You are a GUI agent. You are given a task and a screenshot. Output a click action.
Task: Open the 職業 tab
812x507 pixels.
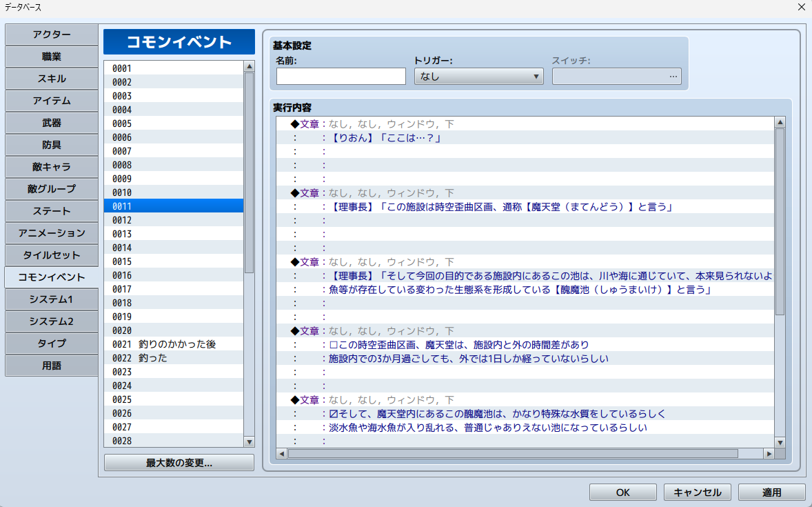point(51,57)
